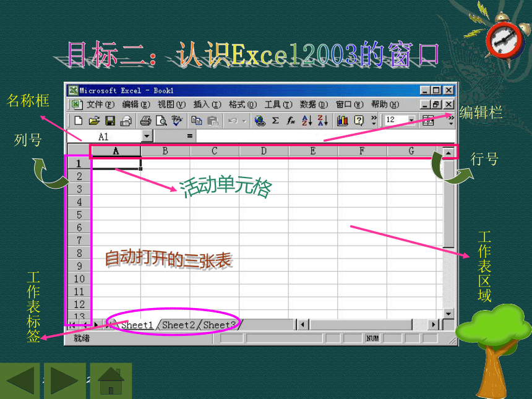Viewport: 532px width, 399px height.
Task: Select row 10 header
Action: point(79,279)
